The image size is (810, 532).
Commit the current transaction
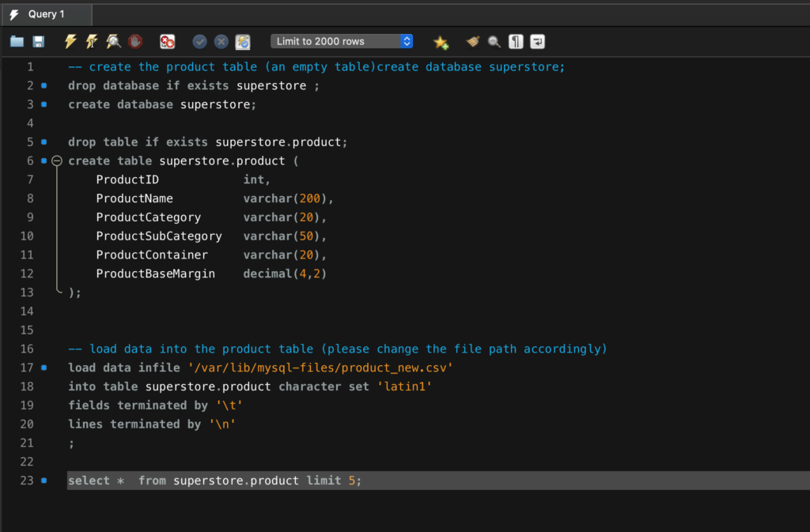200,42
